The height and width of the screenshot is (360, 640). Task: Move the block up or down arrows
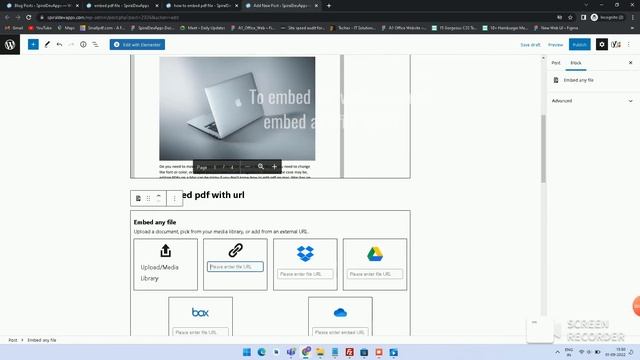click(x=159, y=198)
